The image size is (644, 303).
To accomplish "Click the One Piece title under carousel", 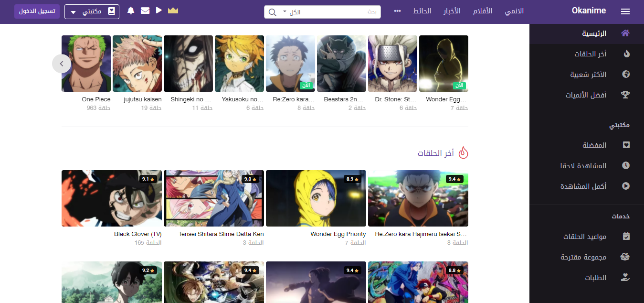I will click(x=96, y=99).
